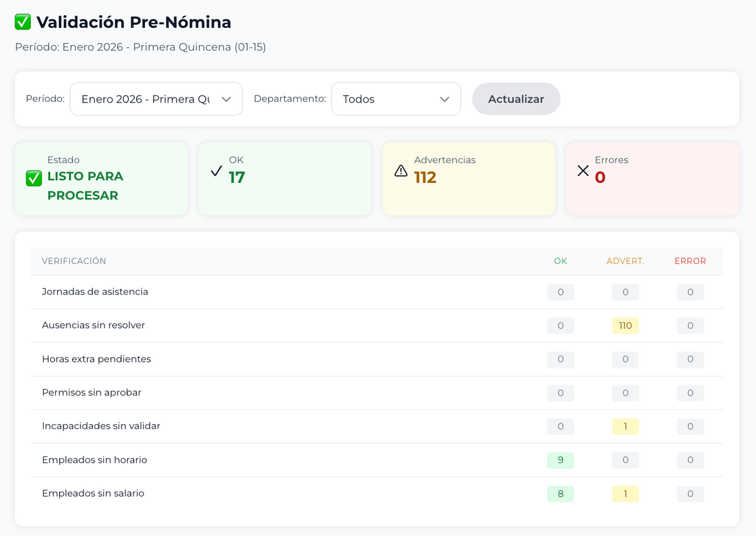This screenshot has height=536, width=756.
Task: Click the X icon in Errores card
Action: point(583,171)
